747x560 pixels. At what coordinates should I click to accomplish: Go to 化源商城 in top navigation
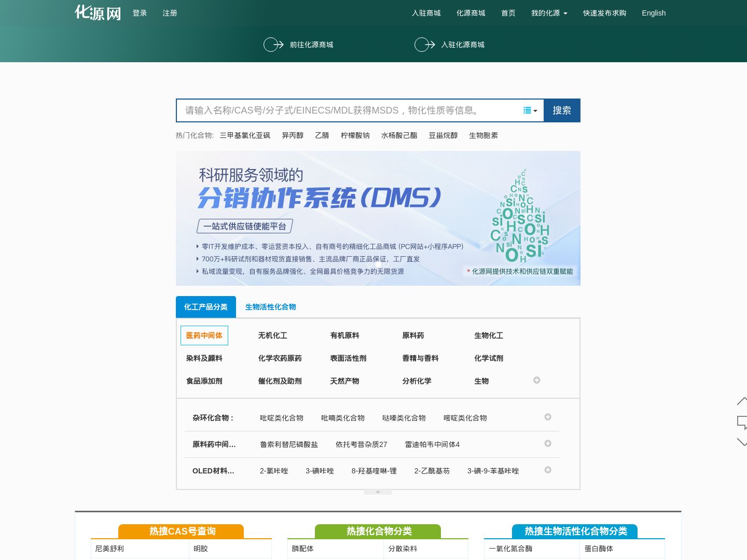(471, 13)
